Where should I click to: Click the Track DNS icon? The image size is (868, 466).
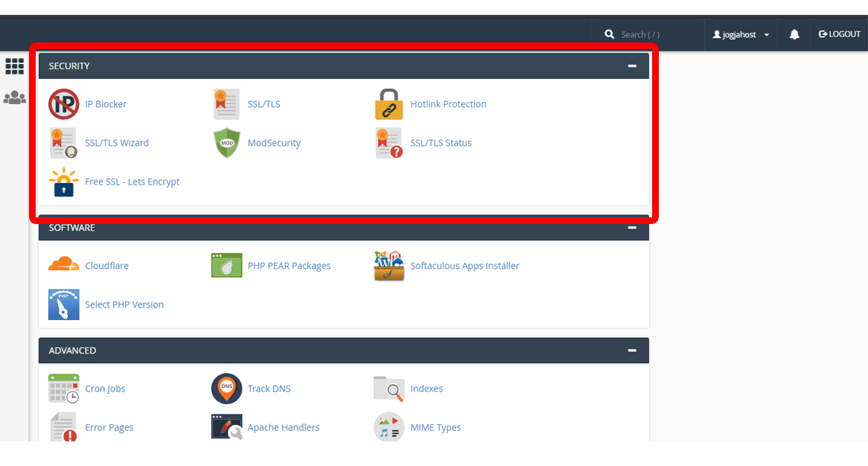tap(226, 389)
